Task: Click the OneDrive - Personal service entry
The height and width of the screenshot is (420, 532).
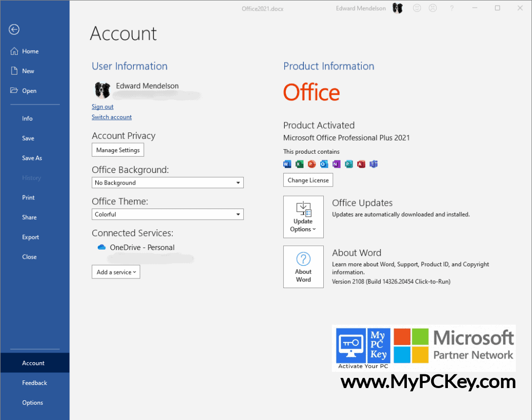Action: coord(142,247)
